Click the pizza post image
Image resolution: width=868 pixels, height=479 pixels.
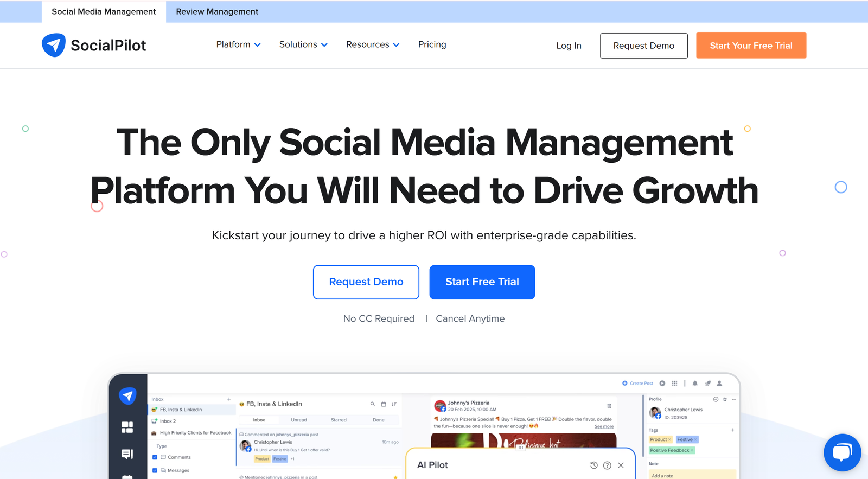coord(524,440)
